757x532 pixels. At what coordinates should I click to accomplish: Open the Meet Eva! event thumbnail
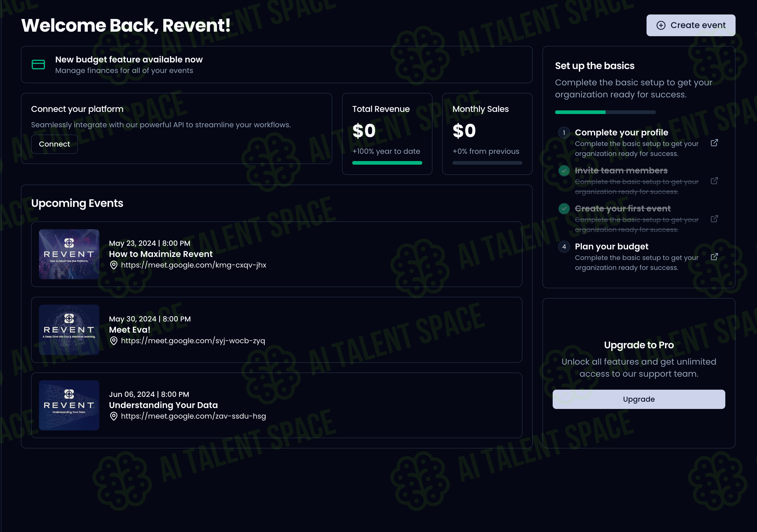pos(69,330)
